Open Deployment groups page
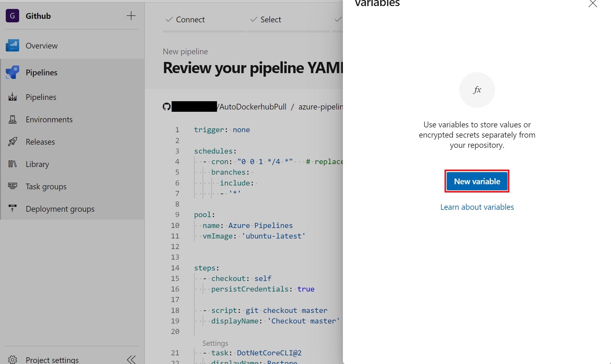 point(60,209)
